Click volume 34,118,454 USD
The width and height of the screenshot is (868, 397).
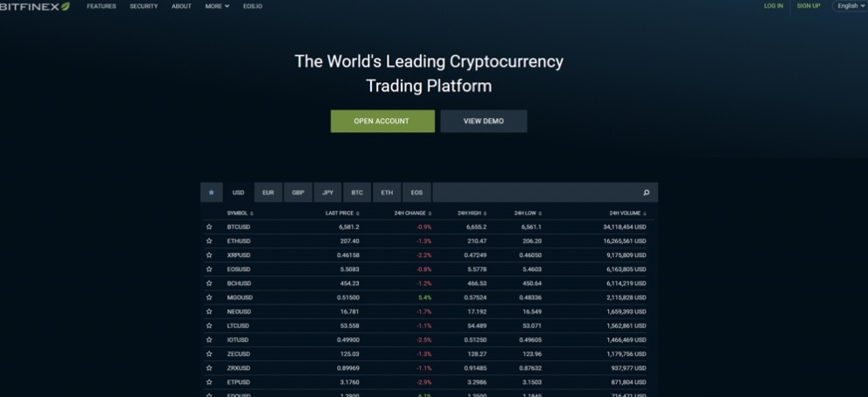[625, 226]
